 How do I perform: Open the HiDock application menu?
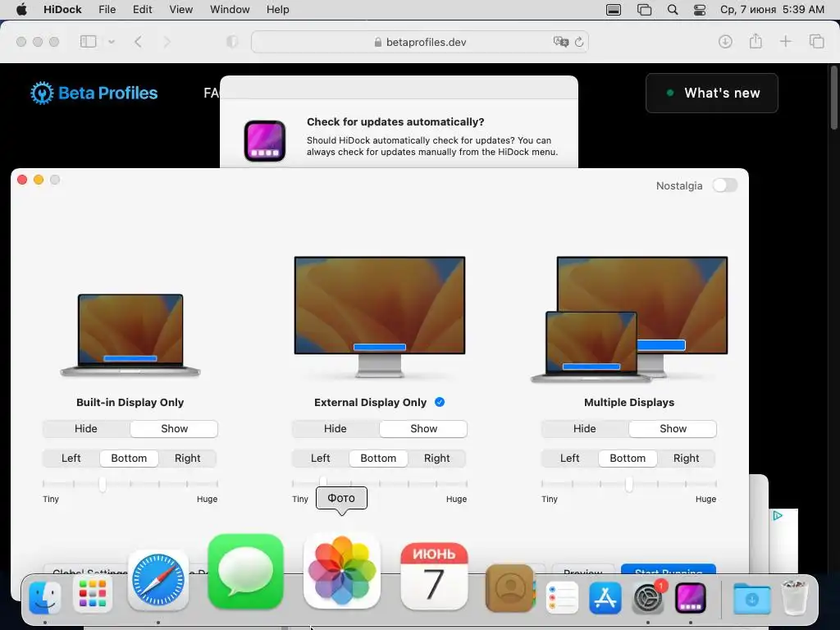coord(62,10)
